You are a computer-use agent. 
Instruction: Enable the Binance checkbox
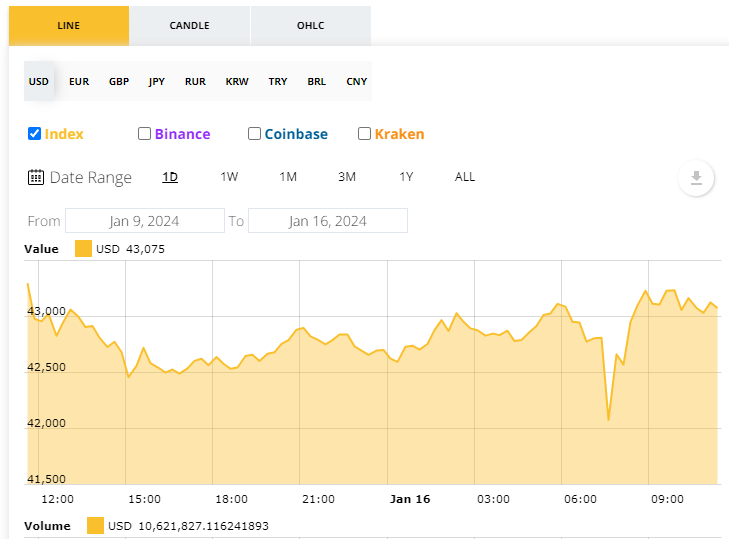(145, 134)
